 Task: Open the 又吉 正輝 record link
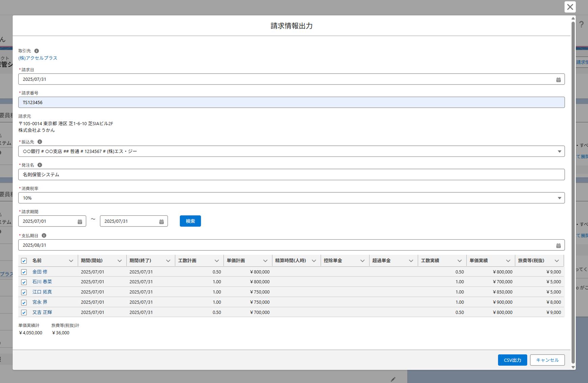tap(42, 312)
